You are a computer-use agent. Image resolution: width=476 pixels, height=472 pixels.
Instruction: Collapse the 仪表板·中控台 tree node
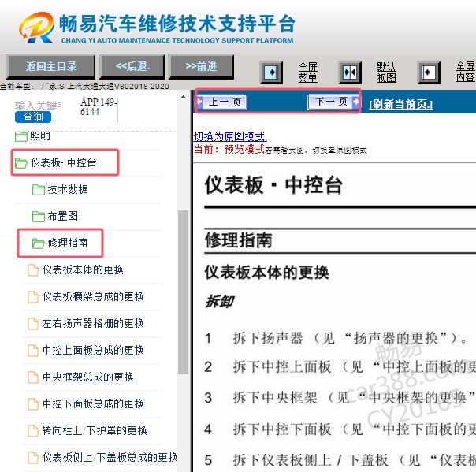tap(64, 163)
